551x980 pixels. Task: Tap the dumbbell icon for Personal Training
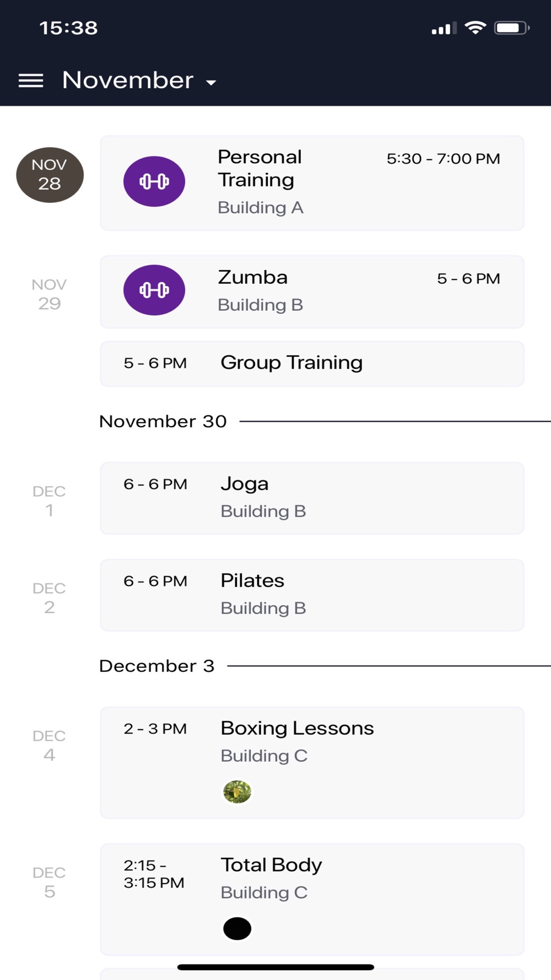(x=154, y=181)
